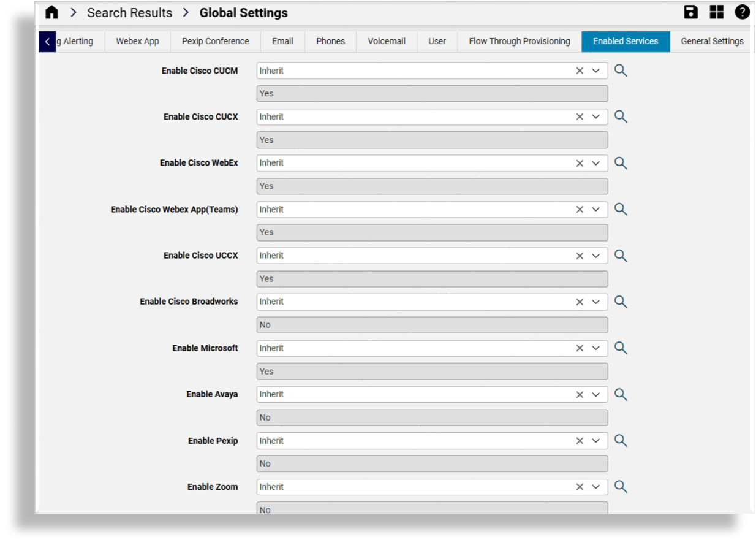The image size is (756, 545).
Task: Open the magnifier search beside Enable Zoom
Action: [x=621, y=486]
